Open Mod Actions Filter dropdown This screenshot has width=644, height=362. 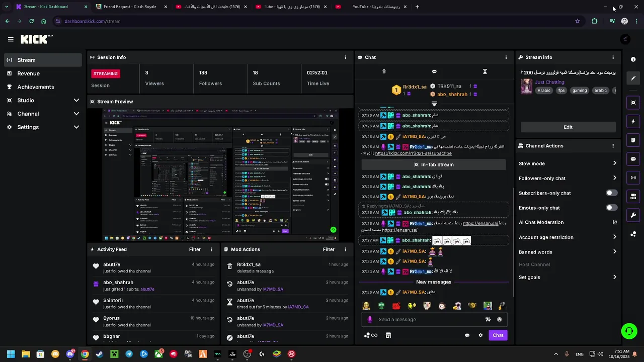pos(329,249)
